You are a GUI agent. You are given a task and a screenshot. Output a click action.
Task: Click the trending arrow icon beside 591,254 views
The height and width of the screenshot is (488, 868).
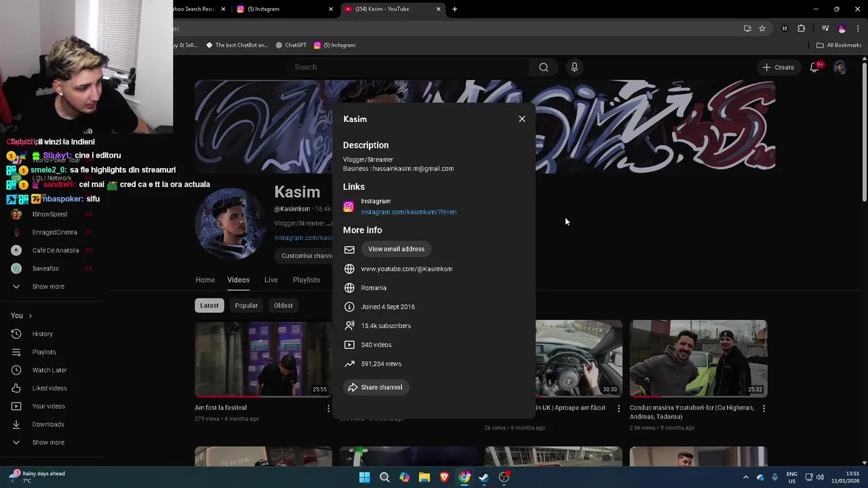click(x=349, y=364)
